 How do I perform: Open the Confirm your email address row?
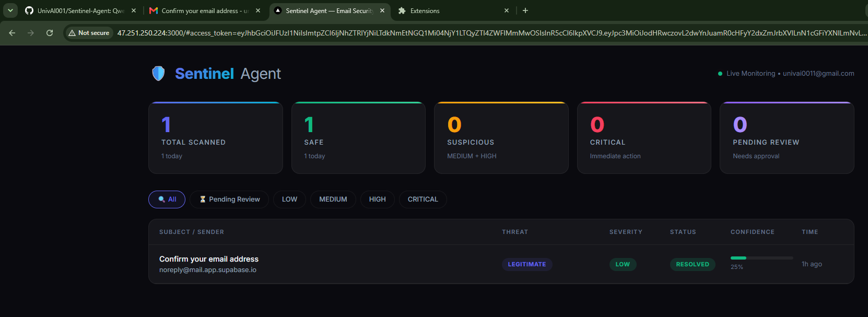(x=501, y=264)
